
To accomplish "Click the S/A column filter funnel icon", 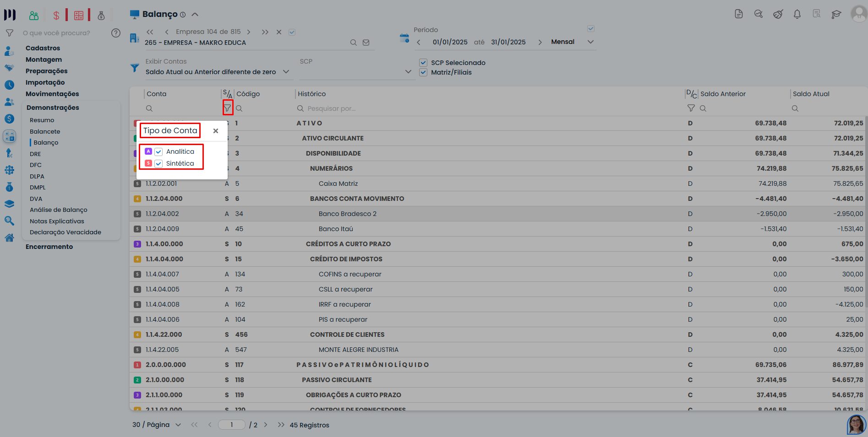I will tap(228, 108).
